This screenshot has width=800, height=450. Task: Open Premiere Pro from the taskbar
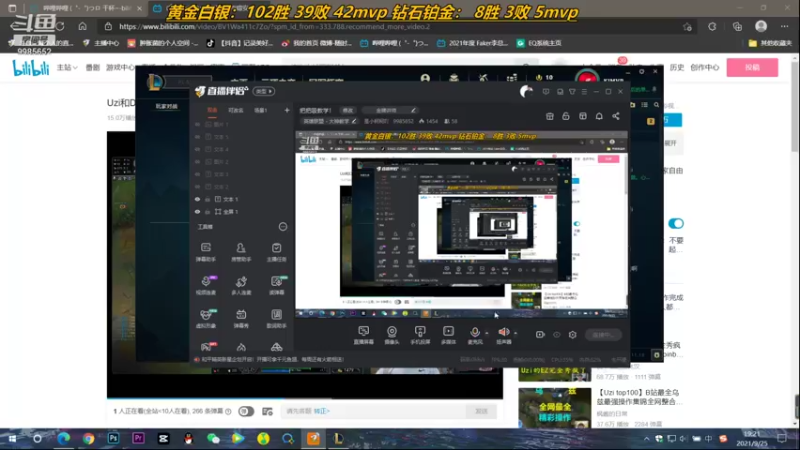tap(138, 439)
